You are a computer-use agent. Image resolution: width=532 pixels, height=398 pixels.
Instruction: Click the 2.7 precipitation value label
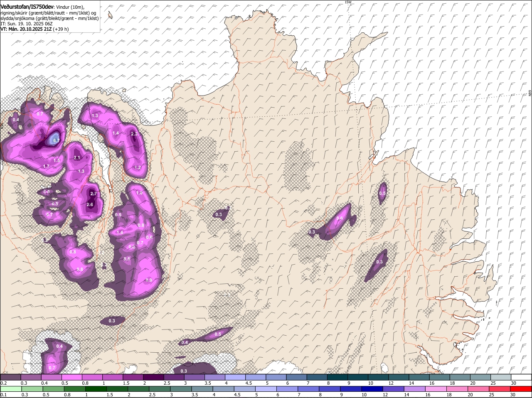pos(93,194)
